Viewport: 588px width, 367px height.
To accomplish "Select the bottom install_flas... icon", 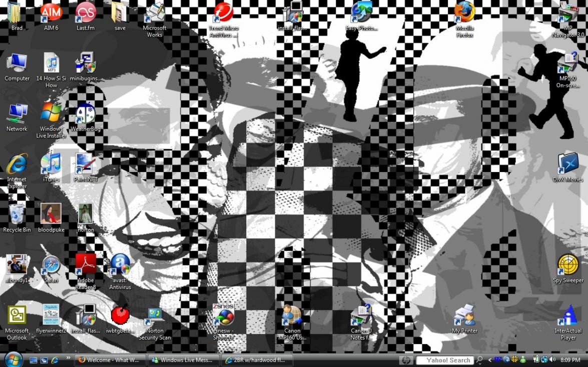I will click(86, 319).
